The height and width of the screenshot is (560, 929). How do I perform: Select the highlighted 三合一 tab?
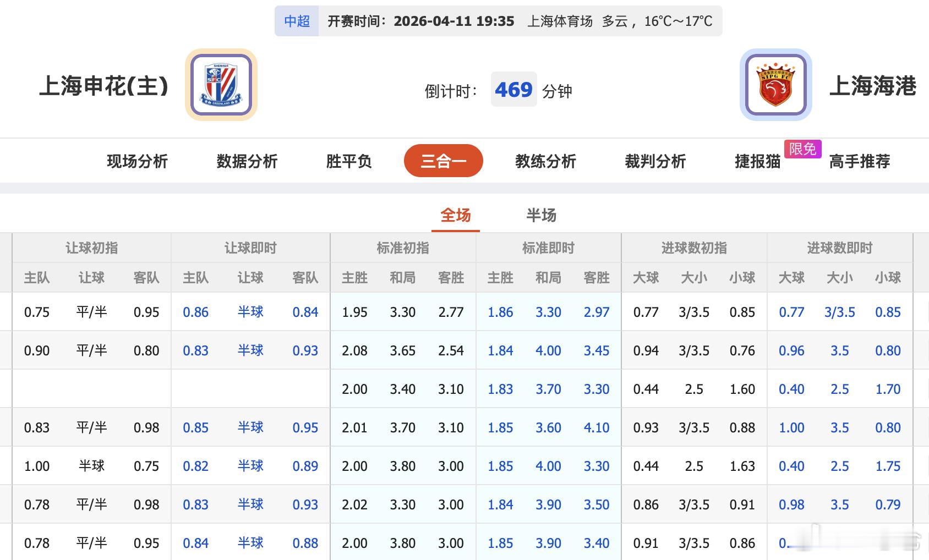(x=444, y=161)
